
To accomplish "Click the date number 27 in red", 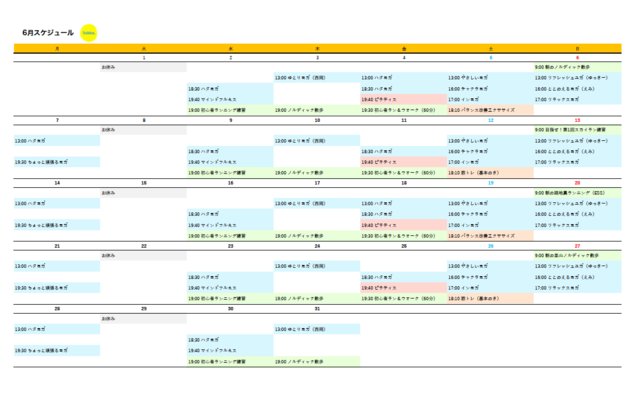I will (577, 246).
